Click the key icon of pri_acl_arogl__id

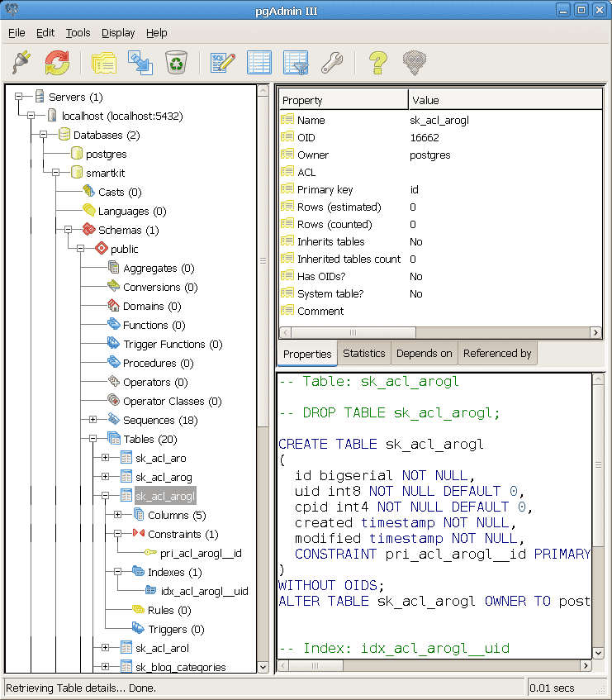coord(150,553)
